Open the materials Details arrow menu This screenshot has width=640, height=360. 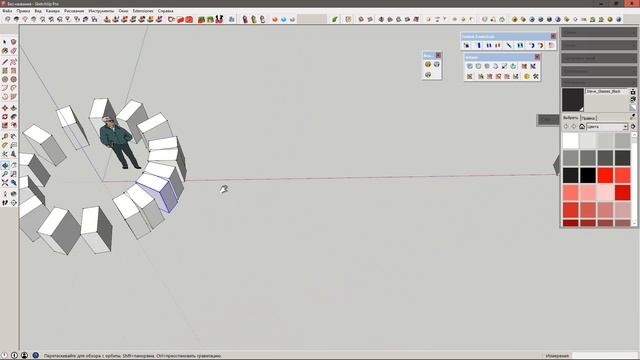click(633, 127)
